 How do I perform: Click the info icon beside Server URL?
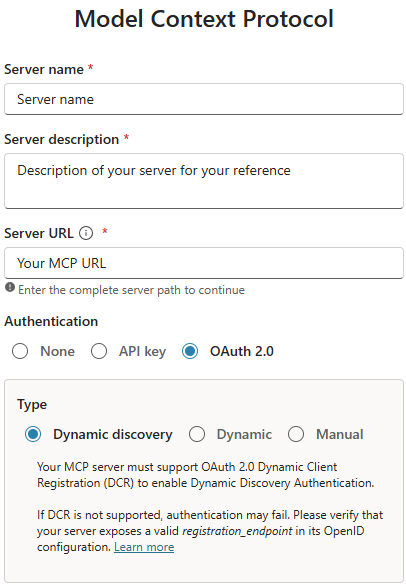coord(86,233)
